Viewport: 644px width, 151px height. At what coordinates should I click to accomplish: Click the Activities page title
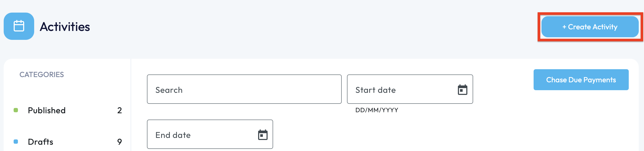(65, 27)
